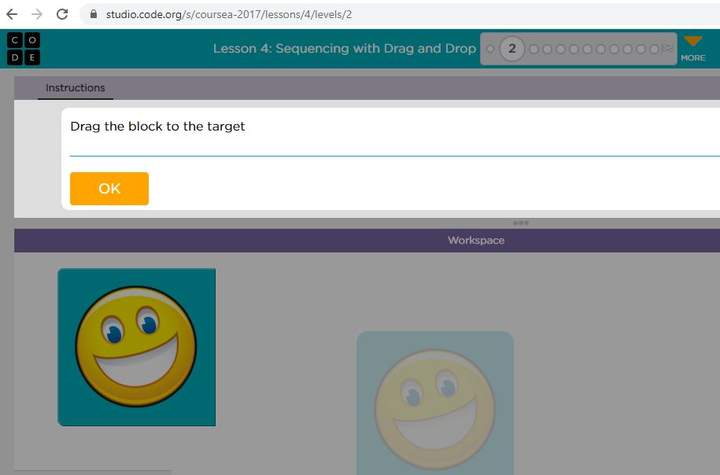The width and height of the screenshot is (720, 475).
Task: Jump to level 3 progress bubble
Action: 534,49
